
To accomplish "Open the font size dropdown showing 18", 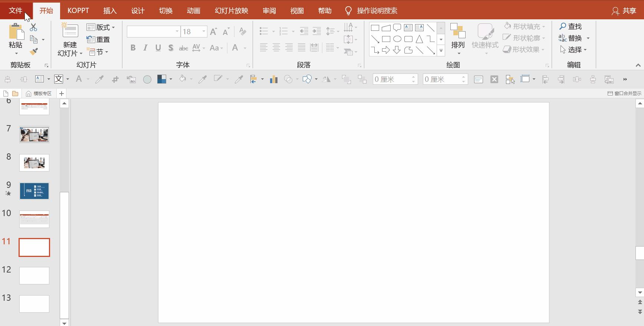I will click(x=204, y=32).
